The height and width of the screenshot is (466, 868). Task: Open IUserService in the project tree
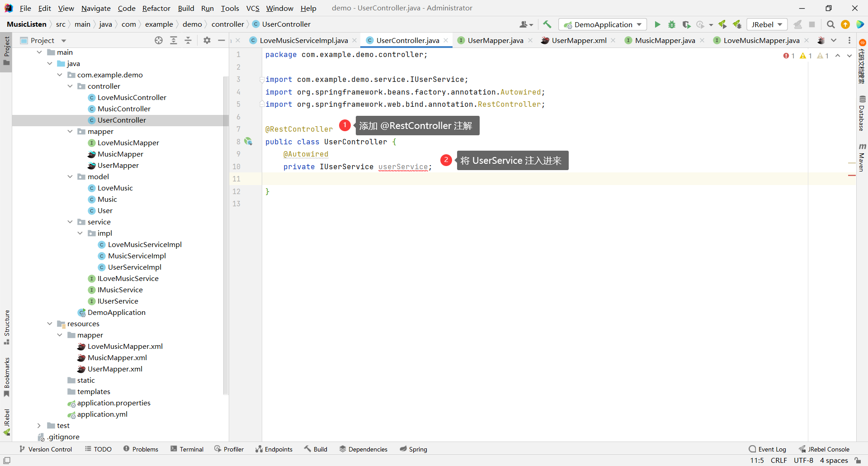pos(118,301)
